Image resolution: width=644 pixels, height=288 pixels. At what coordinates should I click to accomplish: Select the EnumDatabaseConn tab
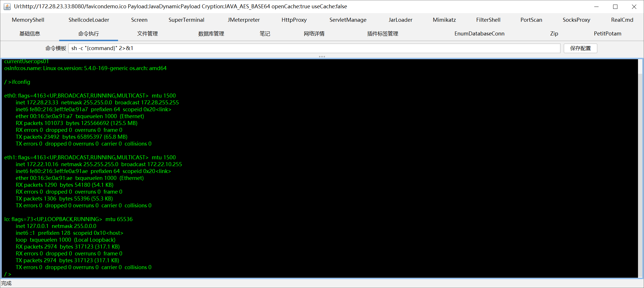[479, 33]
